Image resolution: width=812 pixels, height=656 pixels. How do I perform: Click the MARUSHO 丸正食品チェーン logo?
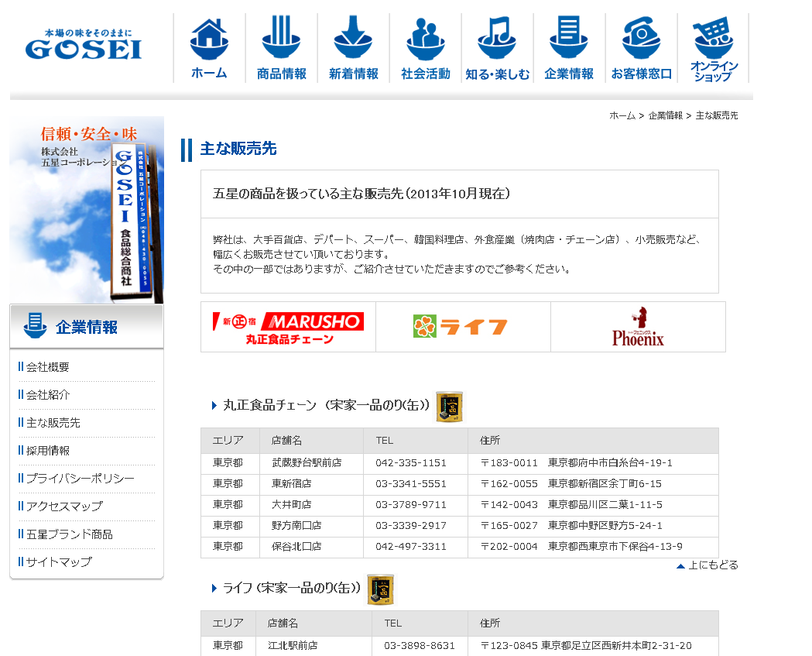(x=288, y=328)
